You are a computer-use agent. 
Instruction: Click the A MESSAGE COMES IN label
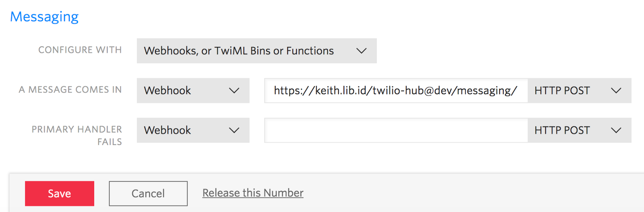pos(70,89)
